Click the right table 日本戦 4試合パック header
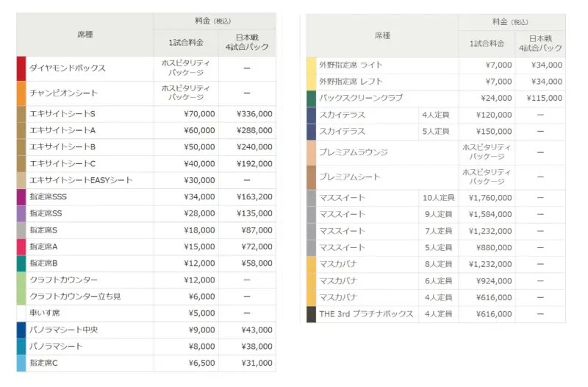Viewport: 588px width, 387px height. [x=540, y=43]
